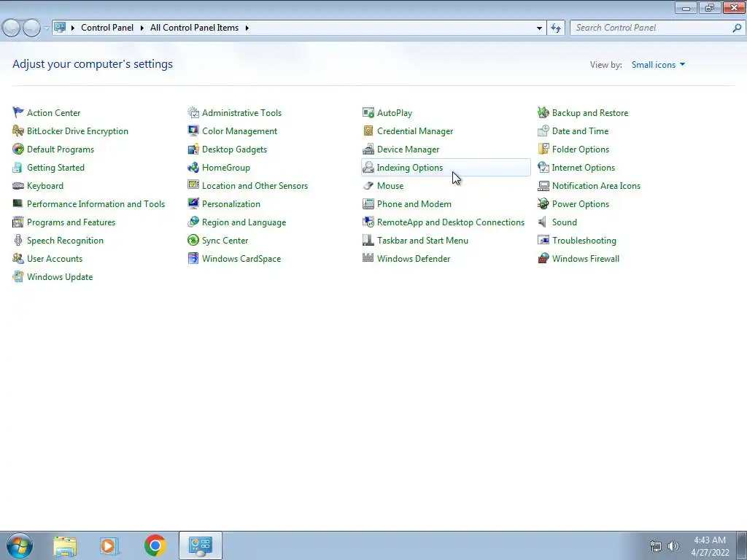Launch Google Chrome from the taskbar
Viewport: 747px width, 560px height.
pyautogui.click(x=155, y=545)
